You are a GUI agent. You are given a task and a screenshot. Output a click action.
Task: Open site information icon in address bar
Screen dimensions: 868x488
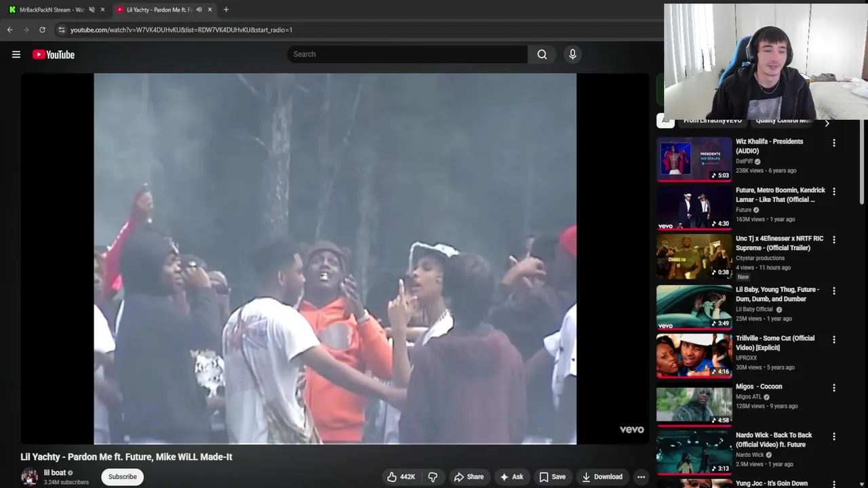[x=61, y=30]
